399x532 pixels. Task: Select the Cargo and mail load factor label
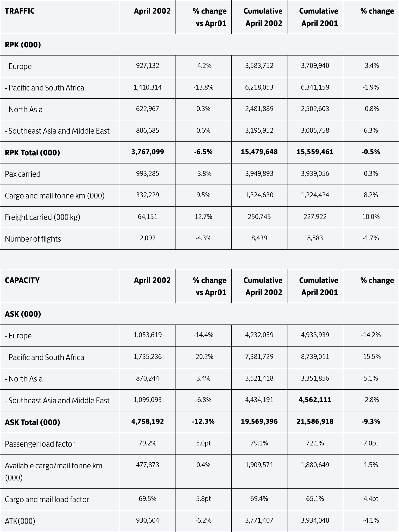coord(47,500)
